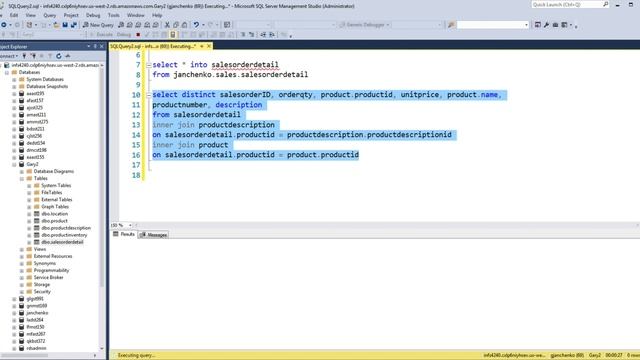
Task: Expand the dbo.product table node
Action: tap(29, 221)
